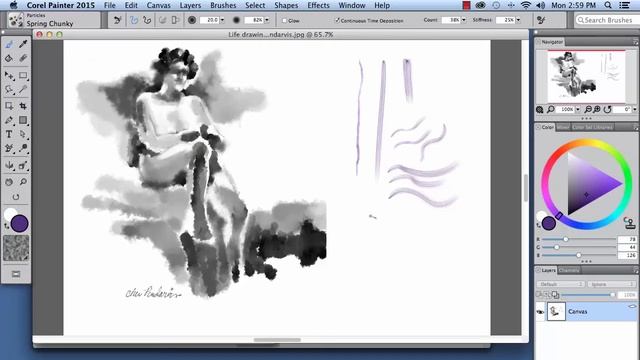Select the Shape Selection tool
The height and width of the screenshot is (360, 640).
coord(23,134)
